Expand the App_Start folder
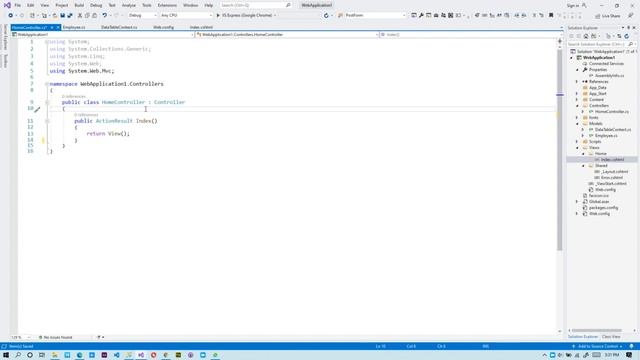Image resolution: width=640 pixels, height=360 pixels. (x=577, y=93)
